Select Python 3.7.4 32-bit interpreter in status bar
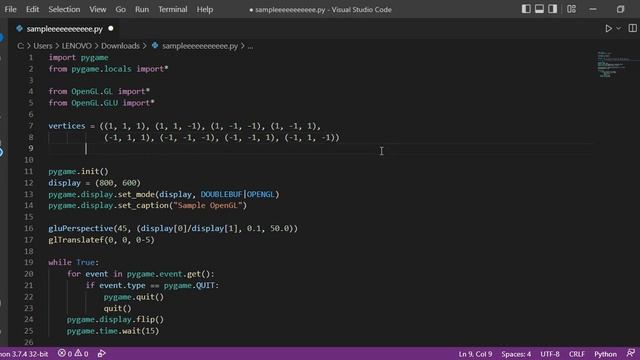This screenshot has height=360, width=640. point(24,354)
